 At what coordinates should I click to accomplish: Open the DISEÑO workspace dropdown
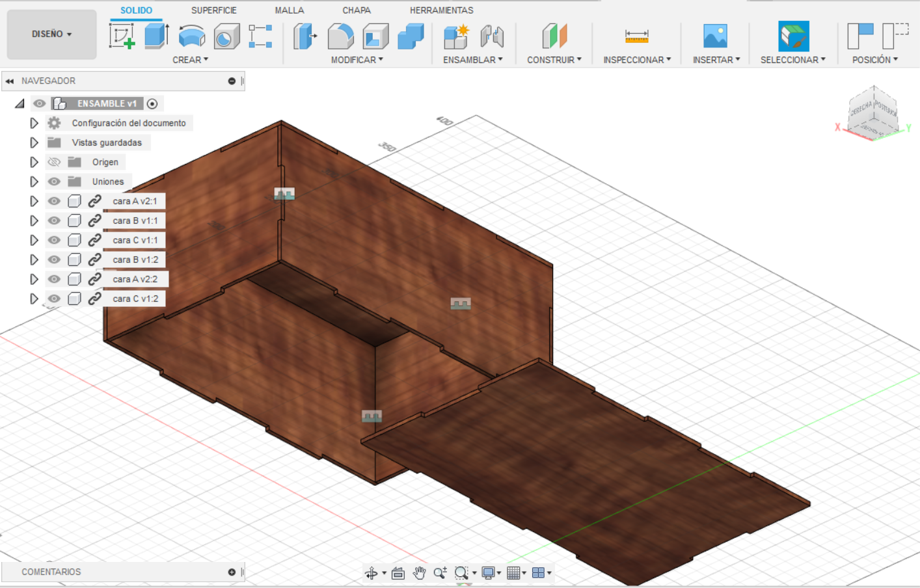51,34
